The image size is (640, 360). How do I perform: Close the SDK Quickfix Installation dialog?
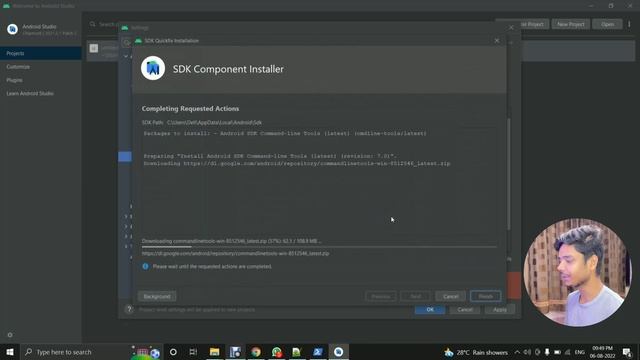point(497,40)
